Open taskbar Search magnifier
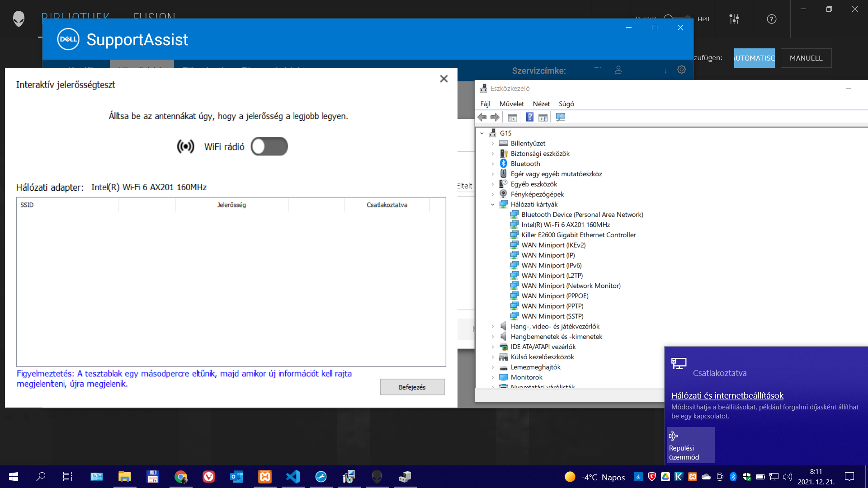 tap(41, 477)
